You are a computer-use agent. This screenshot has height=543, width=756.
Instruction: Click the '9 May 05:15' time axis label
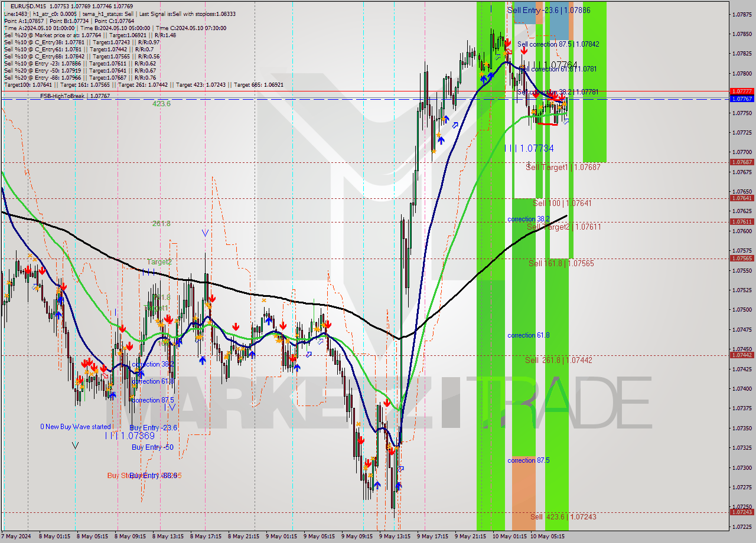coord(320,537)
